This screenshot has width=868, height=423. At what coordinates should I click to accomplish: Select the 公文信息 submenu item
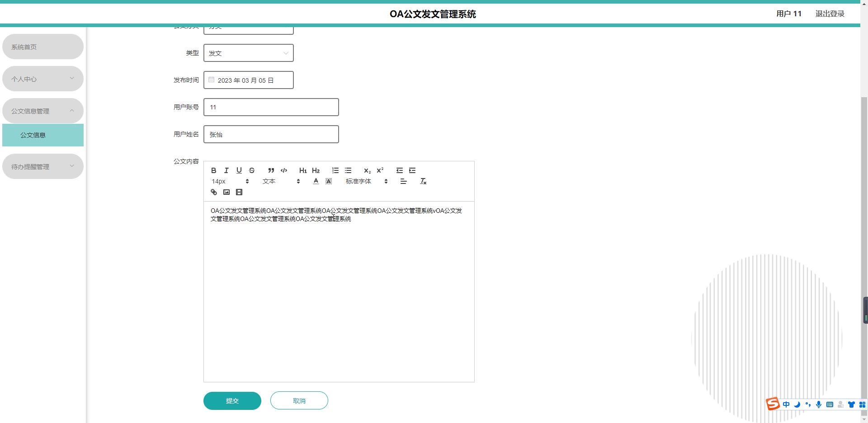(43, 135)
